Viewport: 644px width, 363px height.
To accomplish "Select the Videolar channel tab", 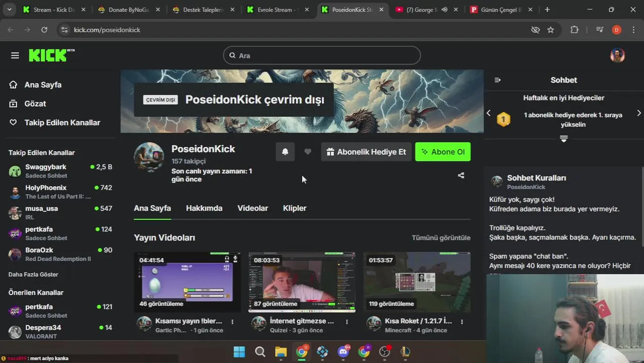I will click(252, 208).
